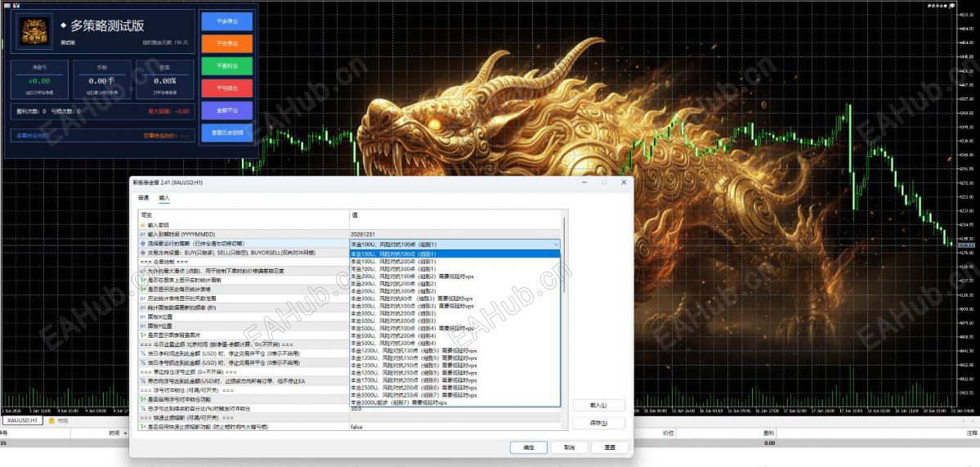This screenshot has height=467, width=980.
Task: Open the 市场 tab at bottom
Action: point(63,421)
